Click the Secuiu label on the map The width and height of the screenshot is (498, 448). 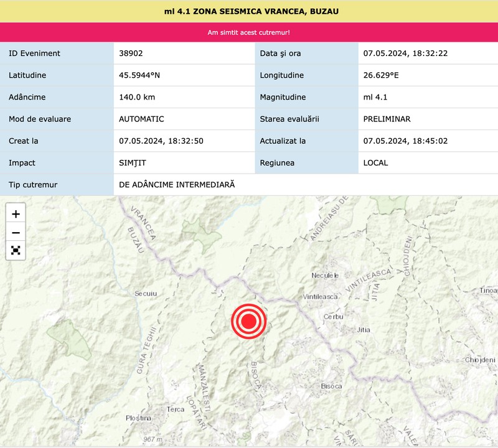pos(146,294)
